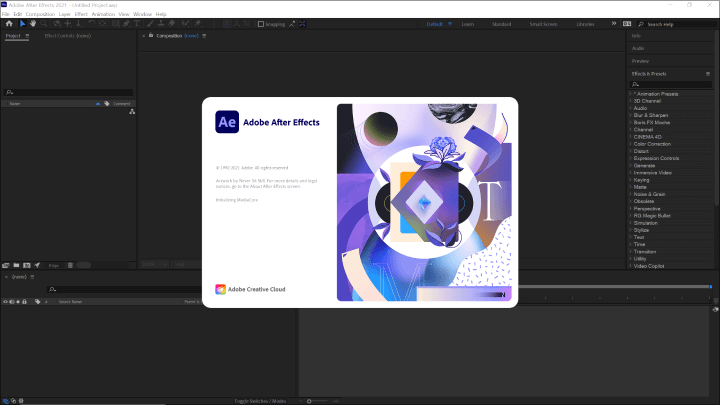Switch to the Learn workspace
This screenshot has width=720, height=405.
(467, 24)
